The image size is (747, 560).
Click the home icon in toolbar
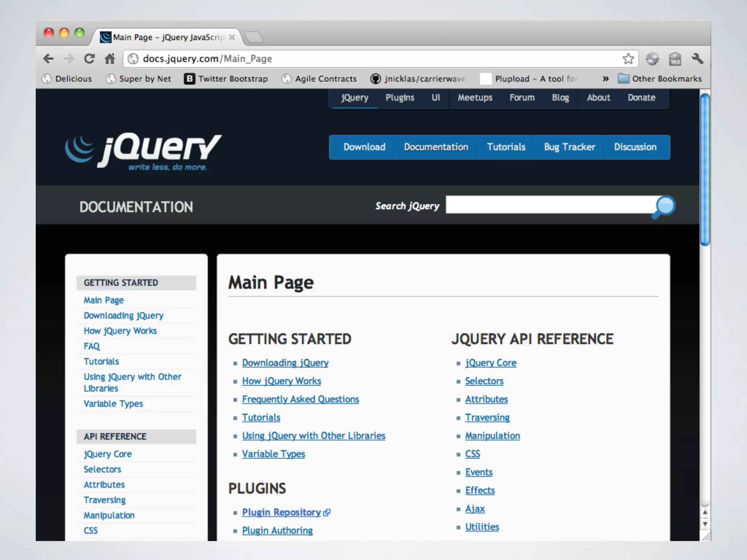[x=110, y=59]
